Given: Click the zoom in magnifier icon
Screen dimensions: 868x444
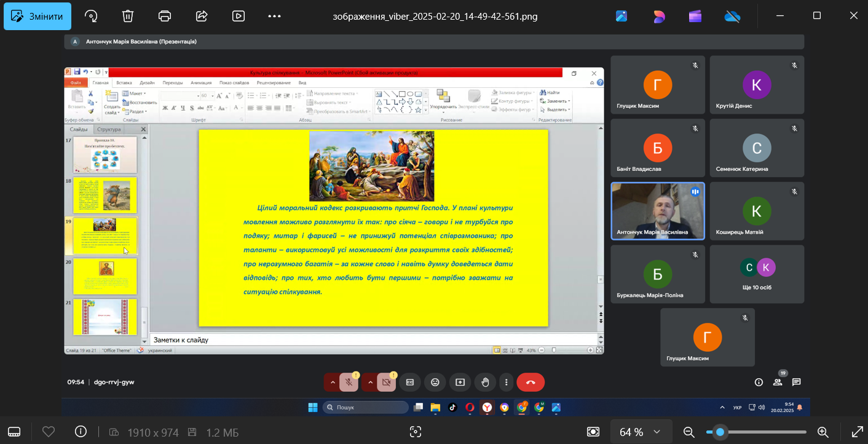Looking at the screenshot, I should pos(823,432).
